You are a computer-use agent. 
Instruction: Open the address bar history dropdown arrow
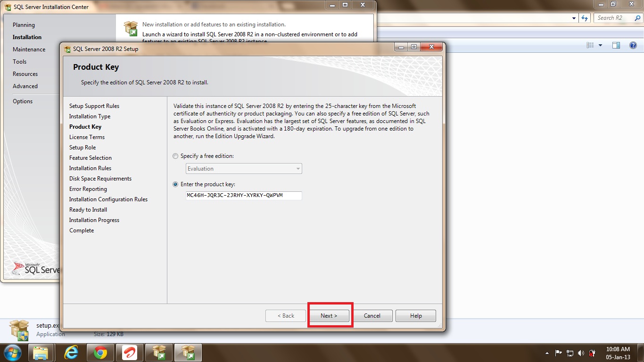574,18
